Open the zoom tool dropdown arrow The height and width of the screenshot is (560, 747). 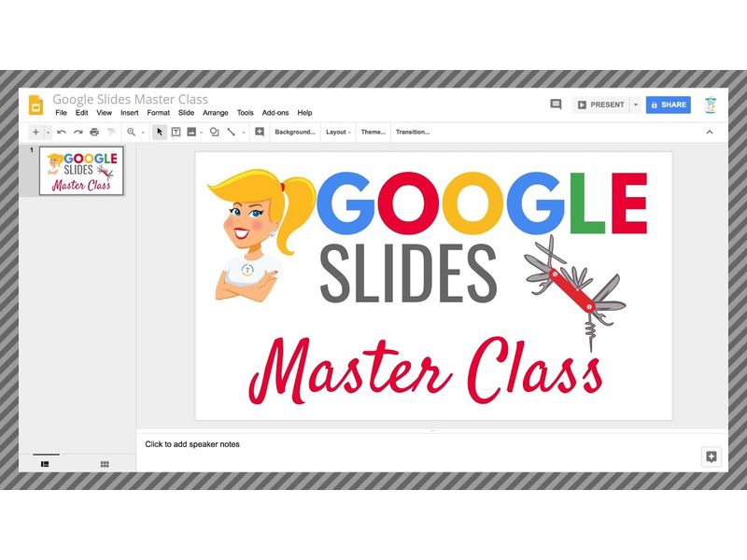click(x=142, y=133)
